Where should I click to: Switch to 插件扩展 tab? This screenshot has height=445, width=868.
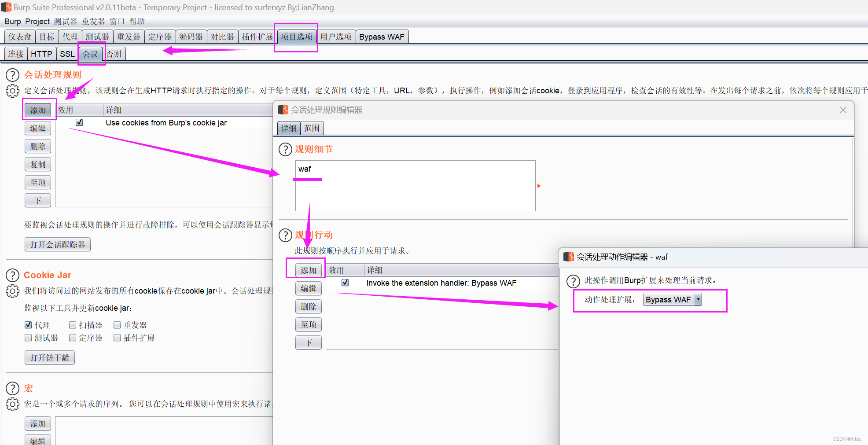257,37
